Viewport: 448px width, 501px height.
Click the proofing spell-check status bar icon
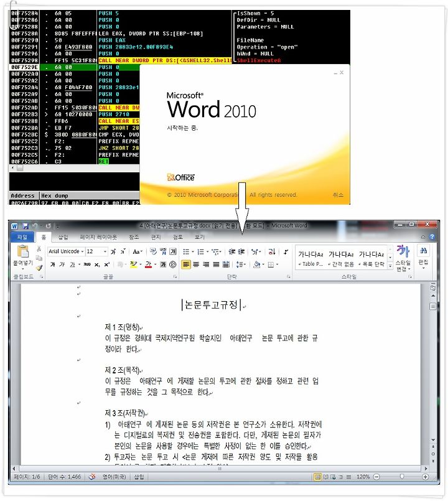tap(92, 477)
